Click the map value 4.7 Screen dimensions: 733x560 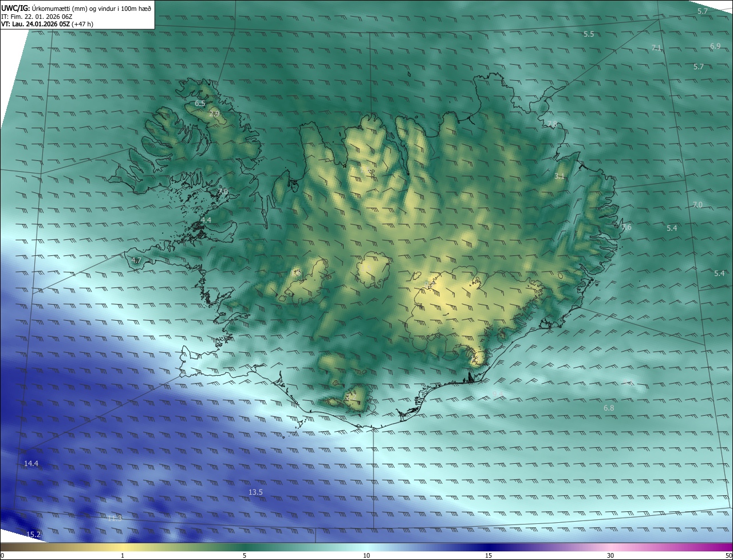[136, 261]
